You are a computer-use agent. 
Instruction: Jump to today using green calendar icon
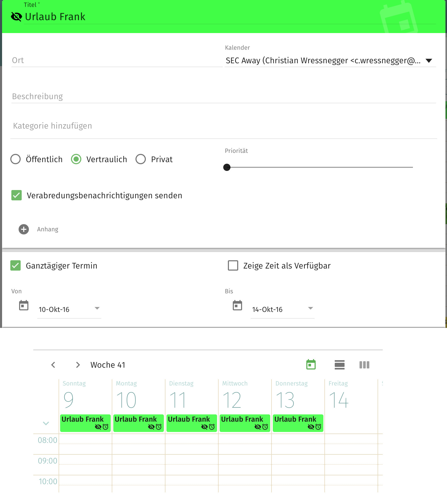pos(311,365)
